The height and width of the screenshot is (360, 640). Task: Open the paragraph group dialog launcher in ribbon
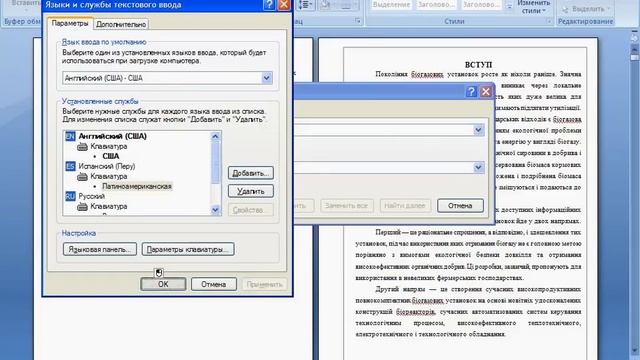[358, 21]
